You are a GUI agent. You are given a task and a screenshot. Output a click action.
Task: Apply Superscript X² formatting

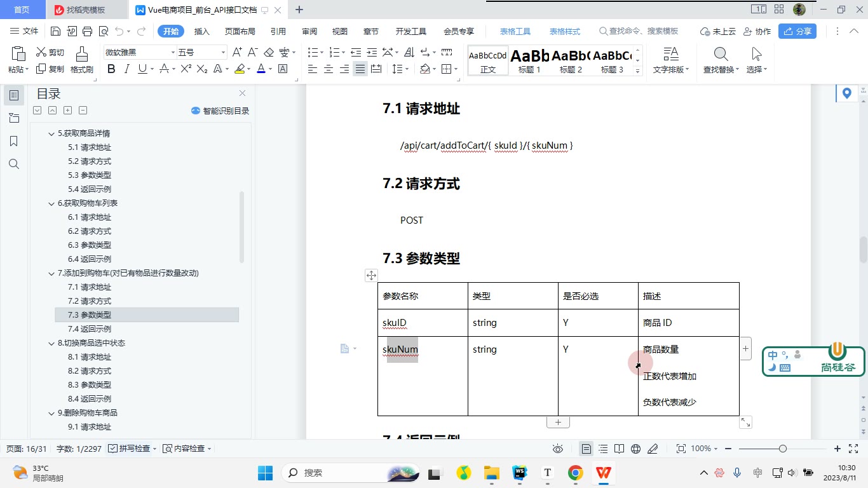[186, 69]
